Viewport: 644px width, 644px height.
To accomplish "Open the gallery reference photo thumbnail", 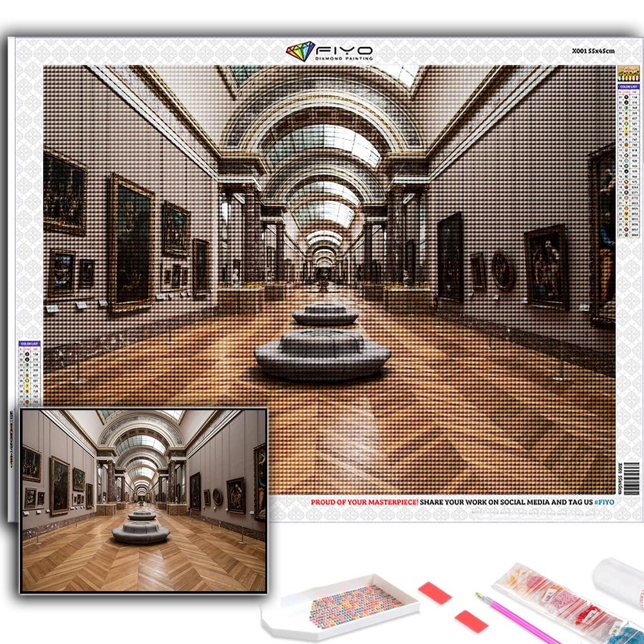I will (x=144, y=500).
